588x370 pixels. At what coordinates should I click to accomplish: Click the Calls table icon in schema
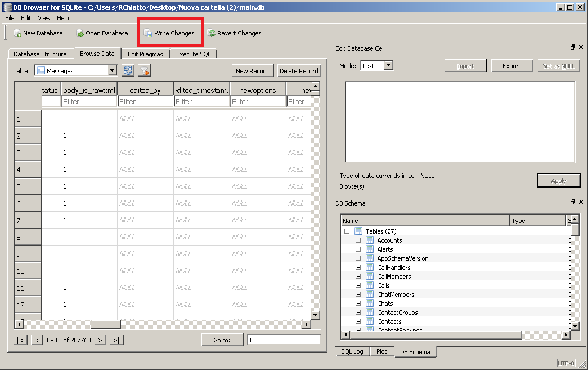(370, 286)
